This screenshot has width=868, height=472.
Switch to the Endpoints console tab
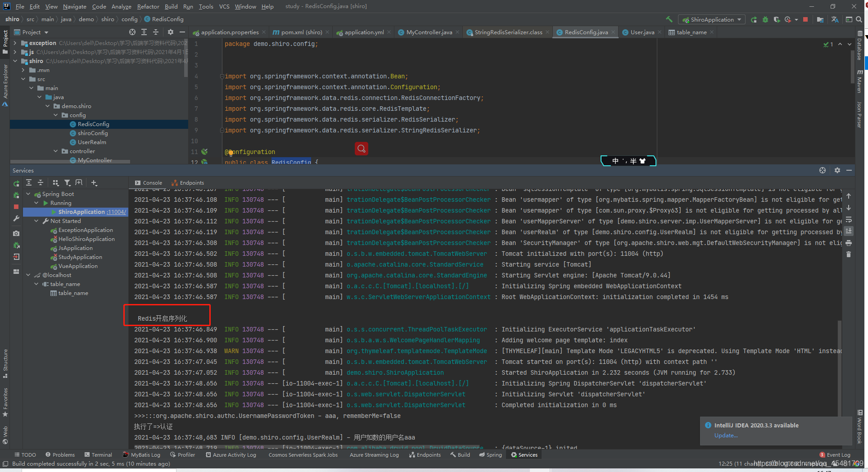click(191, 182)
